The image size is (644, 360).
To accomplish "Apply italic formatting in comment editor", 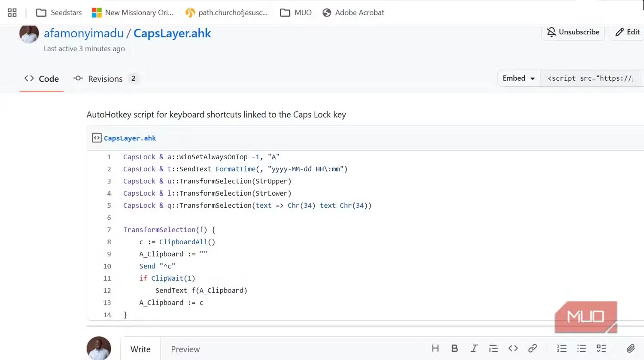I will tap(474, 348).
